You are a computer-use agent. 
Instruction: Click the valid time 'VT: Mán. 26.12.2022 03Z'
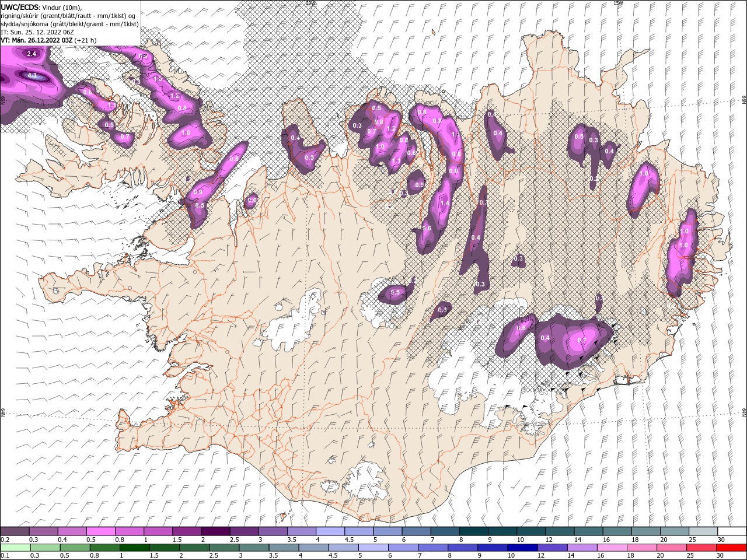(36, 40)
